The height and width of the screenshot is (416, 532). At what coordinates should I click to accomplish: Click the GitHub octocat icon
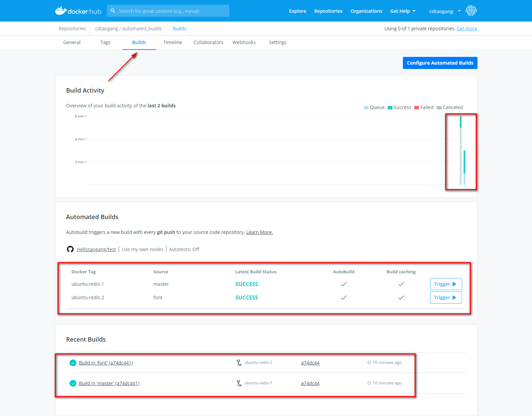coord(70,249)
